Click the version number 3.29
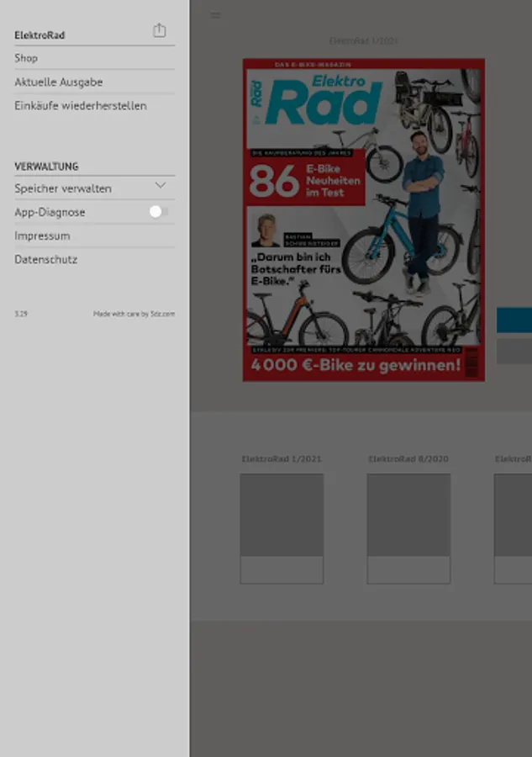 tap(21, 314)
